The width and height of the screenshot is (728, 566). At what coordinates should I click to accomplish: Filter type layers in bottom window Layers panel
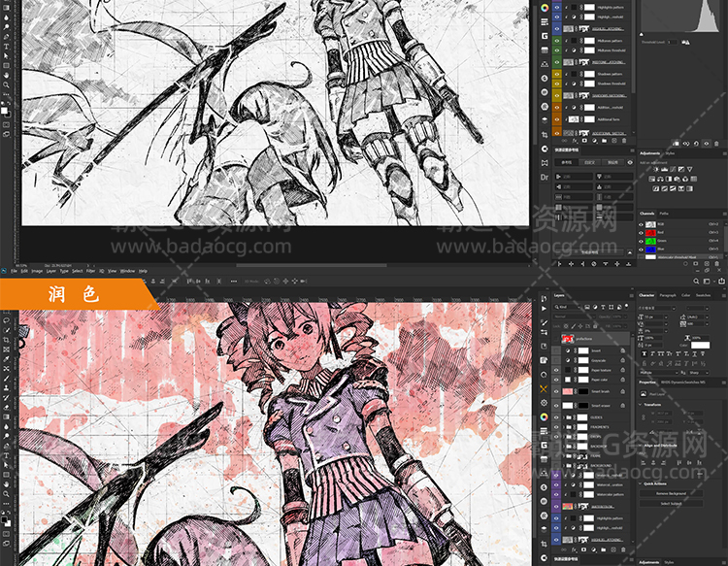point(603,307)
